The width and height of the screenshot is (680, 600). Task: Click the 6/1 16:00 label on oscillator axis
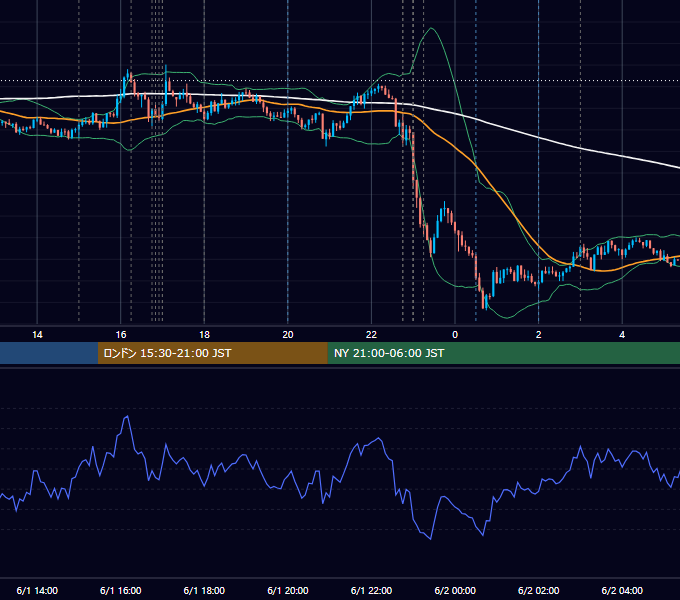121,590
